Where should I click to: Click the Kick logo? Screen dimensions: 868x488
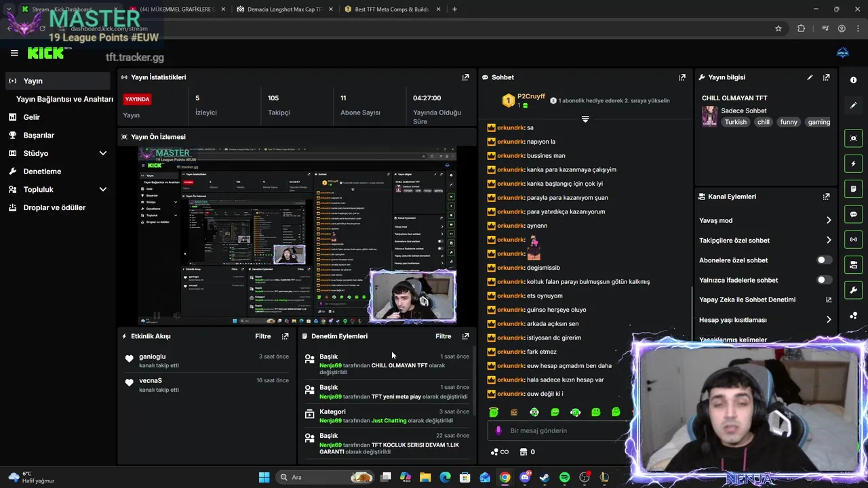(46, 53)
